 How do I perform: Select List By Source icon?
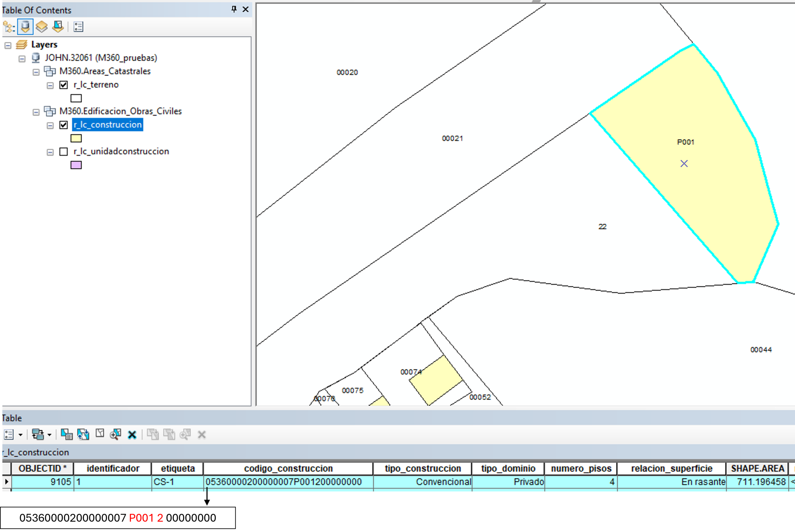[x=25, y=27]
